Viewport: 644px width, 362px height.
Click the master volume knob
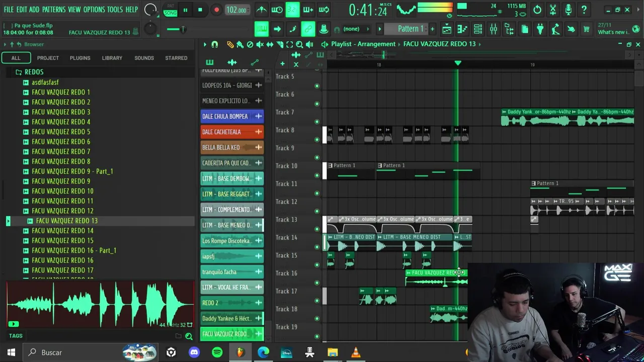point(150,10)
